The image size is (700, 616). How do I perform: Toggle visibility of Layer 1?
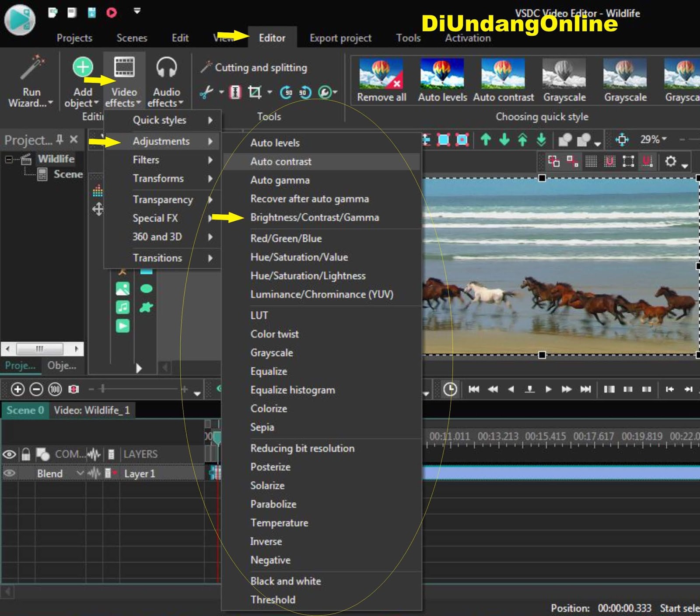pyautogui.click(x=9, y=473)
